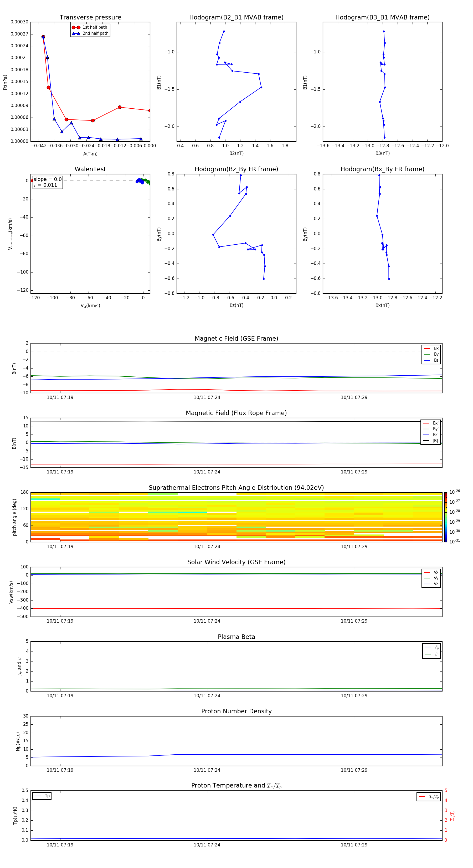Screen dimensions: 473x868
Task: Click the "B2(nT)" x-axis label
Action: point(236,153)
